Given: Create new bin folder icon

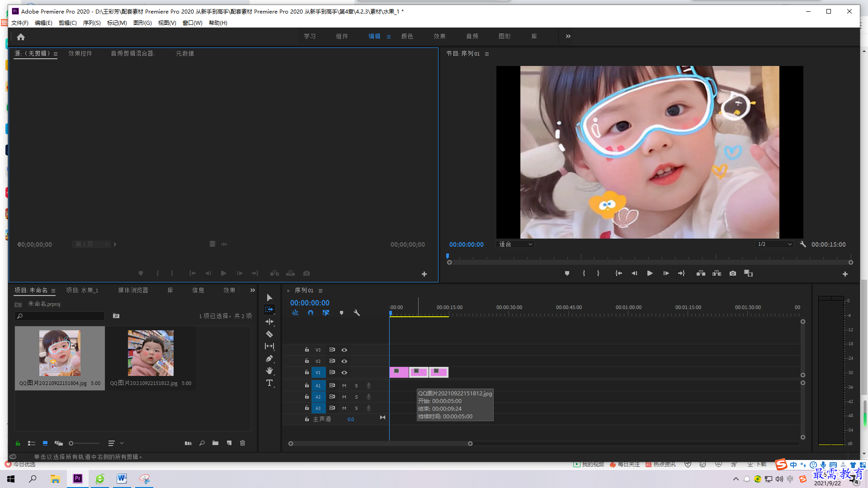Looking at the screenshot, I should [x=215, y=443].
